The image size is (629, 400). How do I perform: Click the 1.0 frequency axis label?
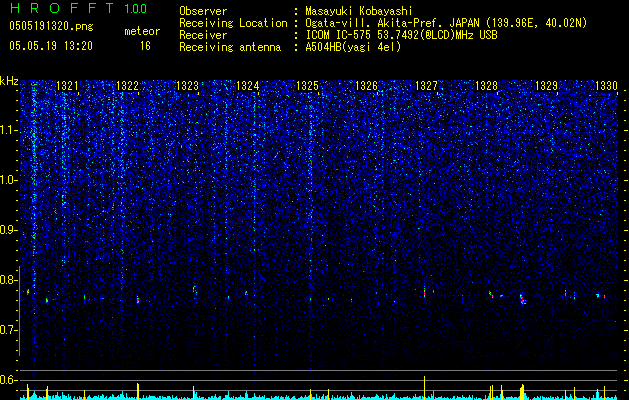[x=9, y=181]
